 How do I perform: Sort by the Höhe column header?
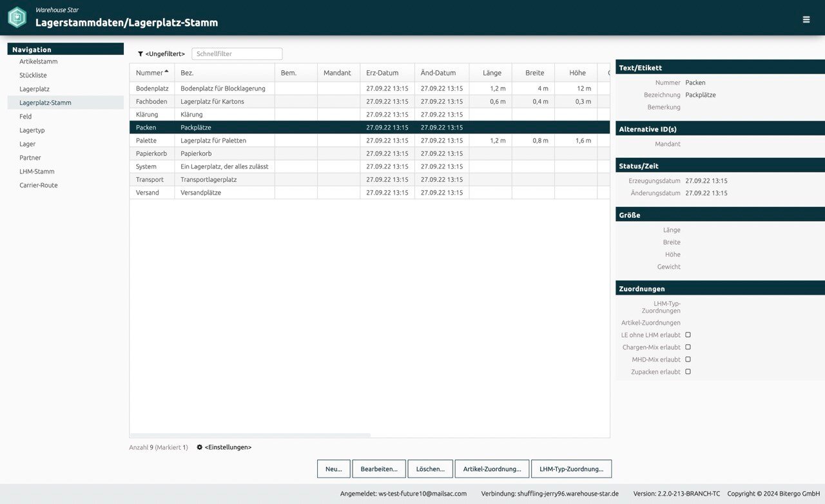576,73
